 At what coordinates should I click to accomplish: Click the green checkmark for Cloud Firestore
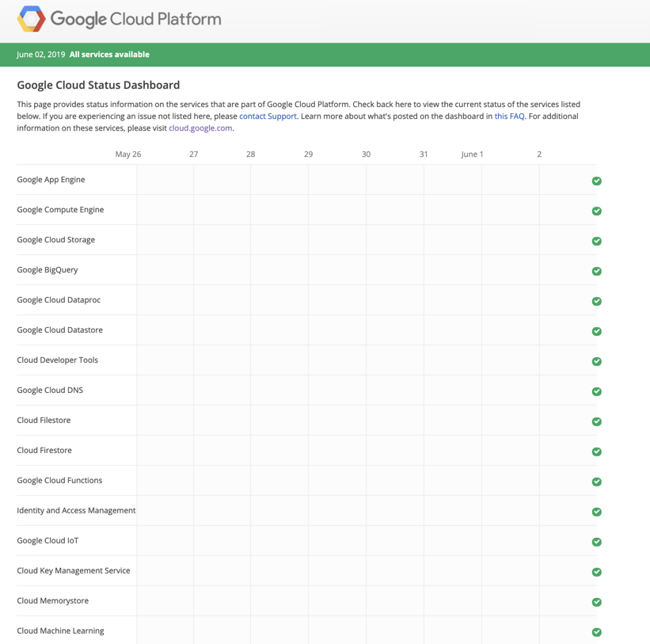596,452
